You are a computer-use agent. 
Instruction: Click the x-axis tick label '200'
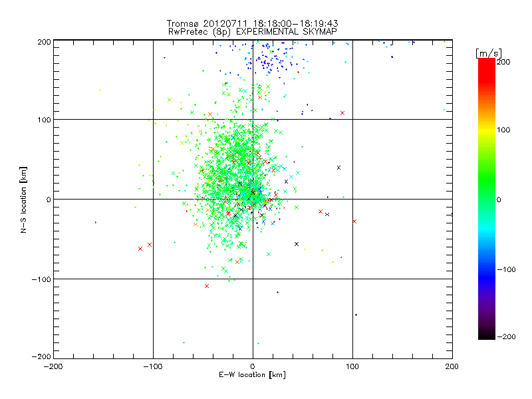coord(452,366)
